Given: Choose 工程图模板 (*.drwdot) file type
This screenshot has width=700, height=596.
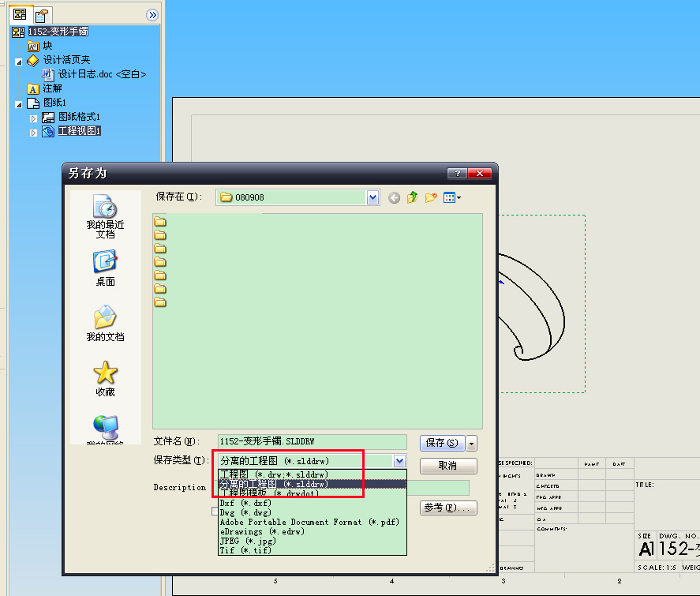Looking at the screenshot, I should [x=312, y=493].
